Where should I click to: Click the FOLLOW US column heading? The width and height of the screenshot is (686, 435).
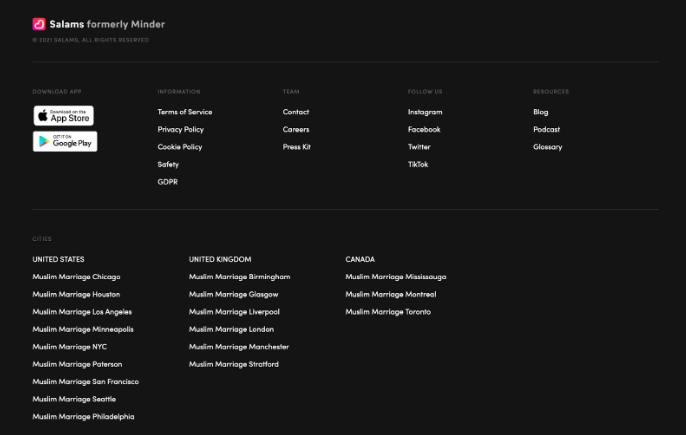coord(425,91)
